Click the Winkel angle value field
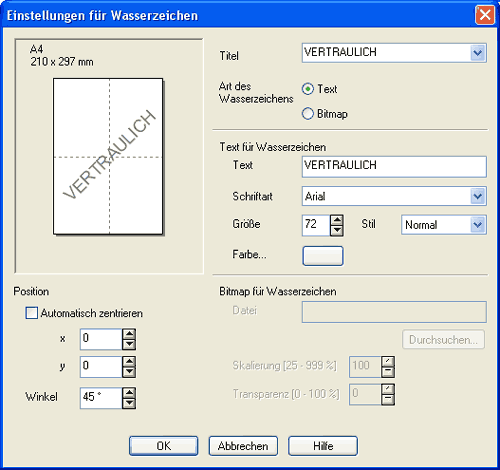 pyautogui.click(x=101, y=398)
